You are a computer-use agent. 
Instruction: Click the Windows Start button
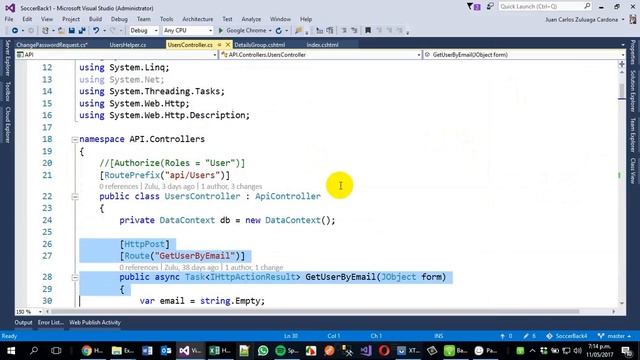tap(11, 351)
